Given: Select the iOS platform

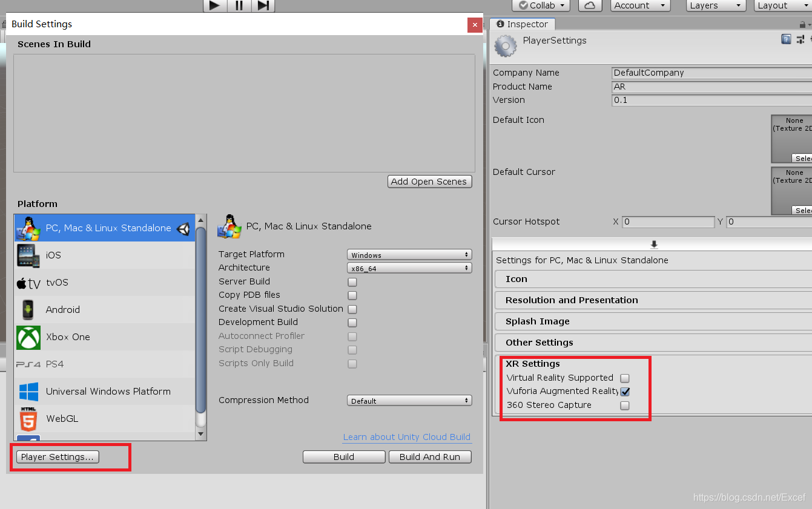Looking at the screenshot, I should (x=104, y=255).
